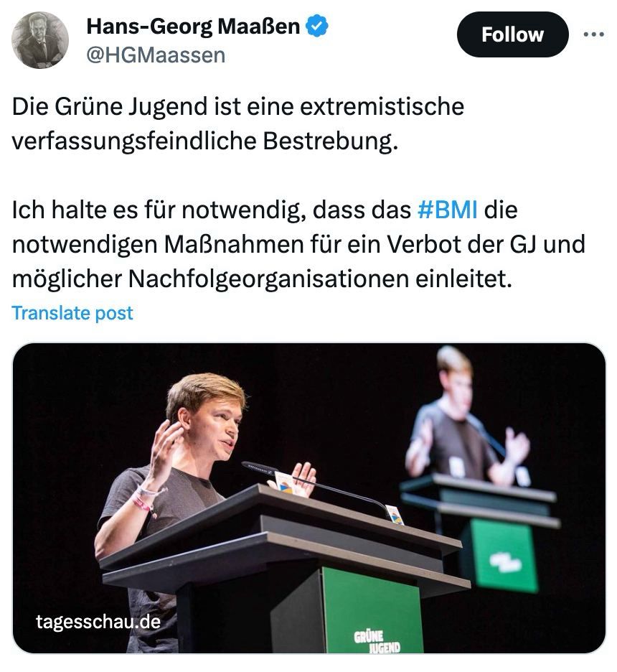This screenshot has width=617, height=672.
Task: Click the first paragraph of the post
Action: click(x=237, y=123)
